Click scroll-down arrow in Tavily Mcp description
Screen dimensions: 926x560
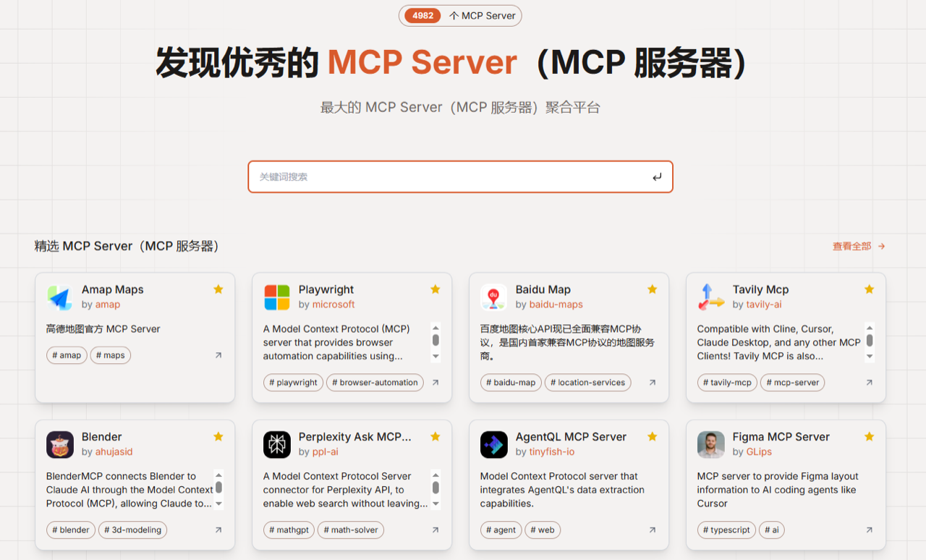pyautogui.click(x=870, y=357)
